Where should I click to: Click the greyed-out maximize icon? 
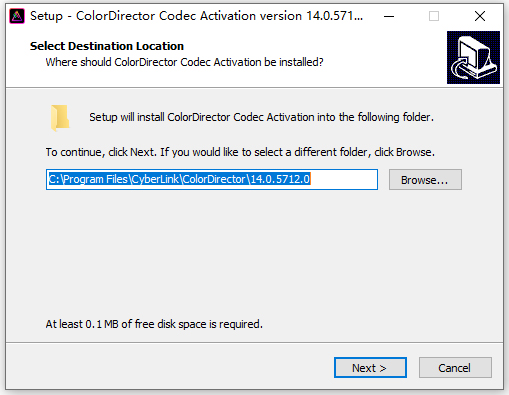coord(434,16)
